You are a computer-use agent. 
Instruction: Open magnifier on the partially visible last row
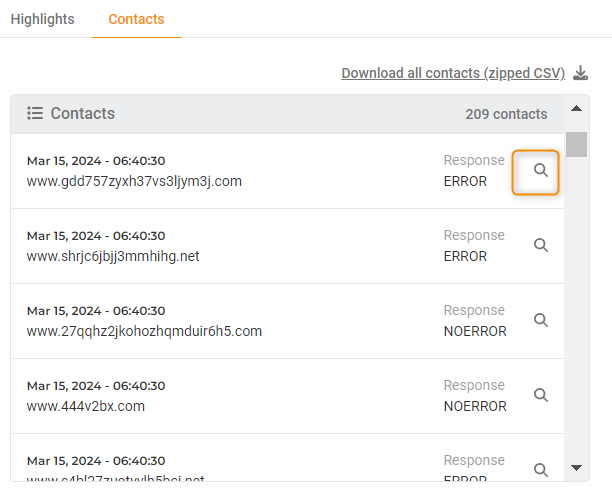(541, 469)
